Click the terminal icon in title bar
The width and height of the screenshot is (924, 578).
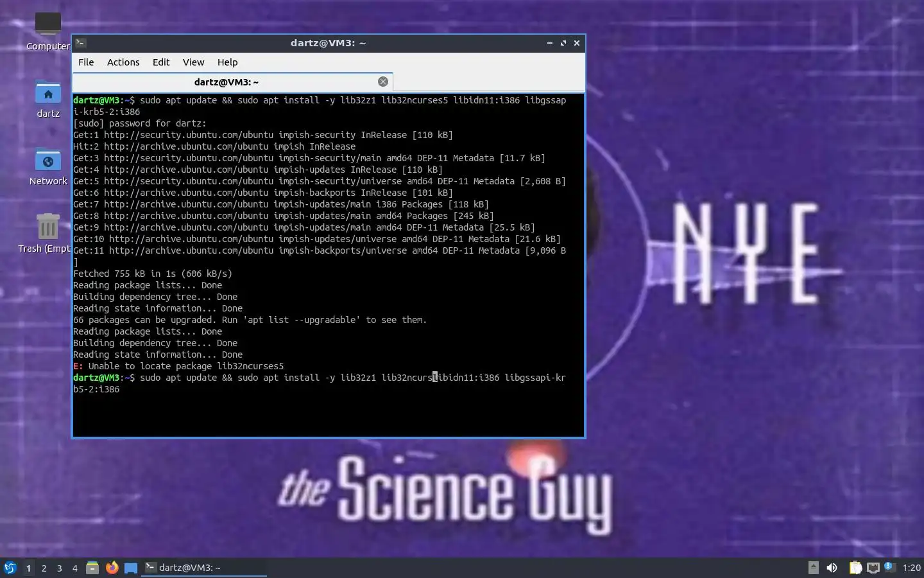pyautogui.click(x=81, y=43)
